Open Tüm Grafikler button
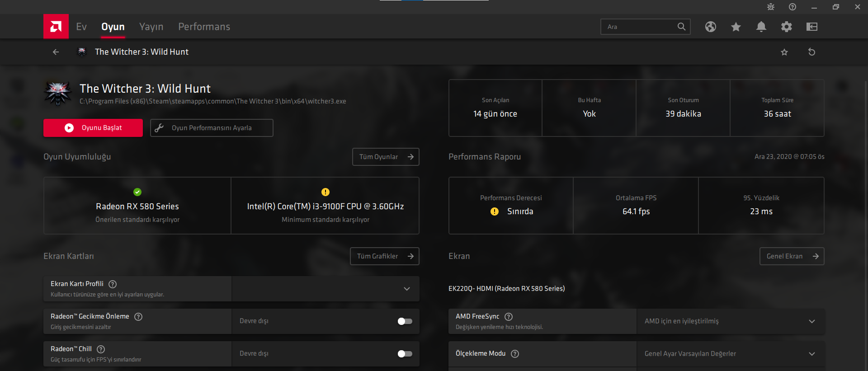 click(x=385, y=256)
